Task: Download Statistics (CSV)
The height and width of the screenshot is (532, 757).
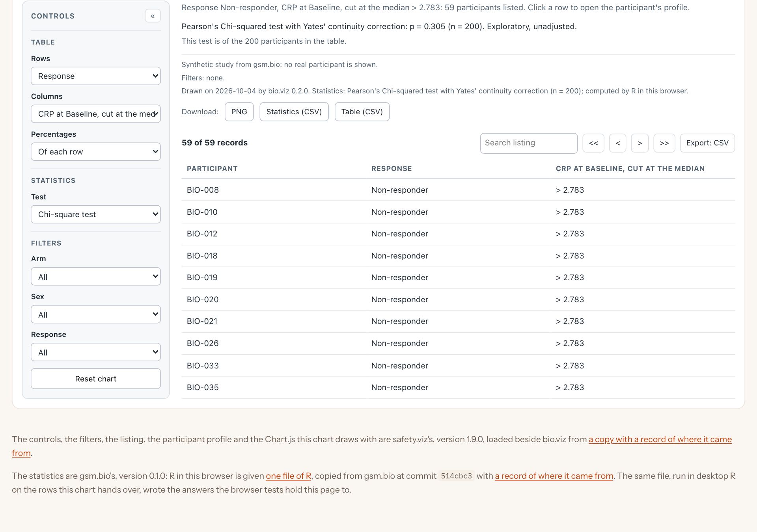Action: point(294,112)
